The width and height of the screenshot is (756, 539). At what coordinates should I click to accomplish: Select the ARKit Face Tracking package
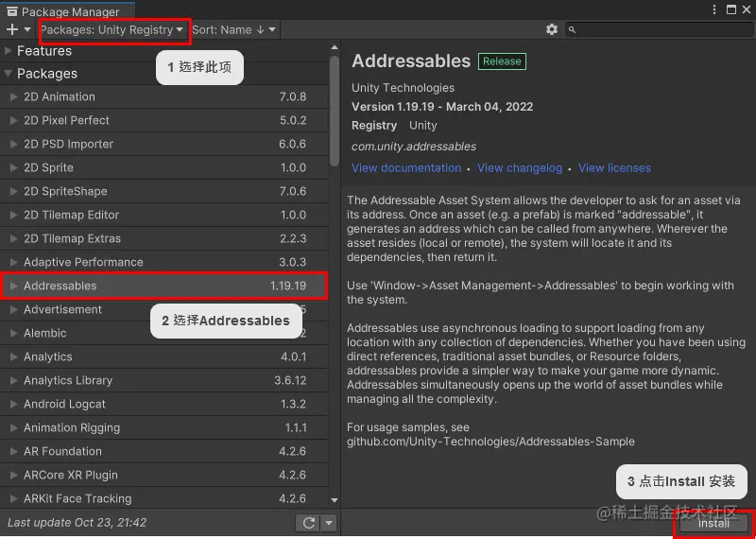(163, 499)
